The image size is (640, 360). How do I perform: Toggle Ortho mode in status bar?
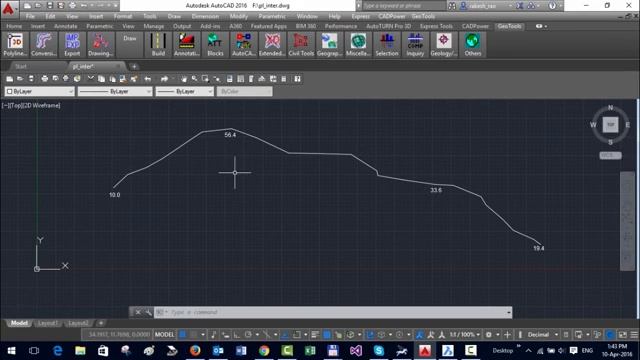[237, 335]
